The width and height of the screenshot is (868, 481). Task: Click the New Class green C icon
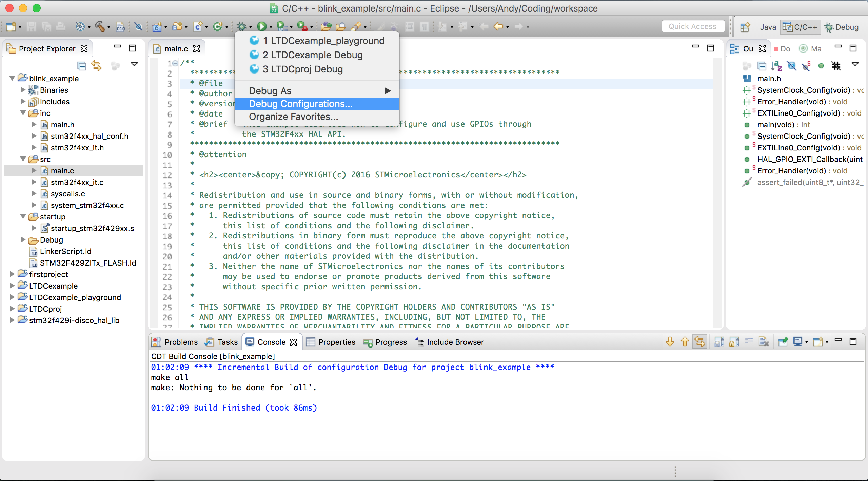(x=217, y=26)
